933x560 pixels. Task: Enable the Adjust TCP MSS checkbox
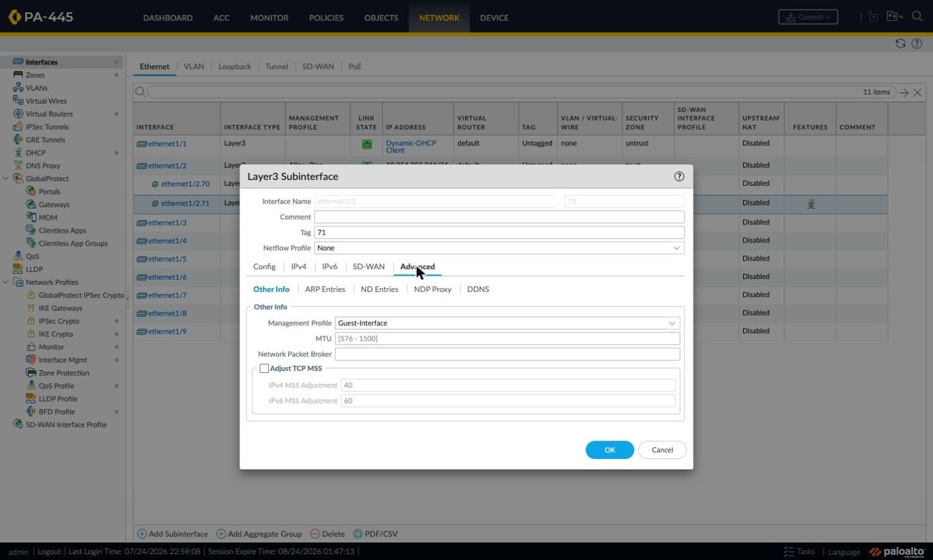click(x=264, y=368)
